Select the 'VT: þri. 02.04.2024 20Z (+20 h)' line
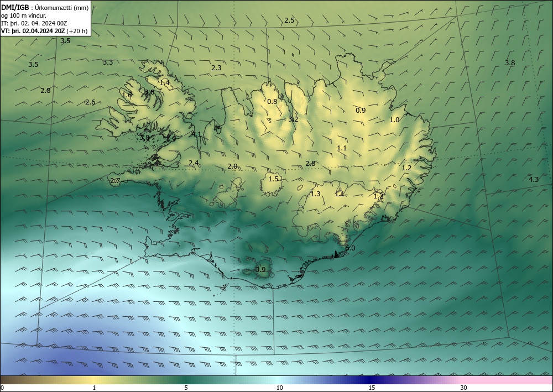The height and width of the screenshot is (392, 553). tap(44, 31)
